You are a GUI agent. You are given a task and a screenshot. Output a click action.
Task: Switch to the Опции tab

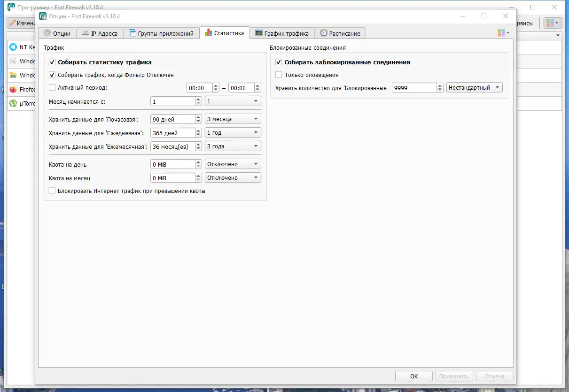coord(57,33)
